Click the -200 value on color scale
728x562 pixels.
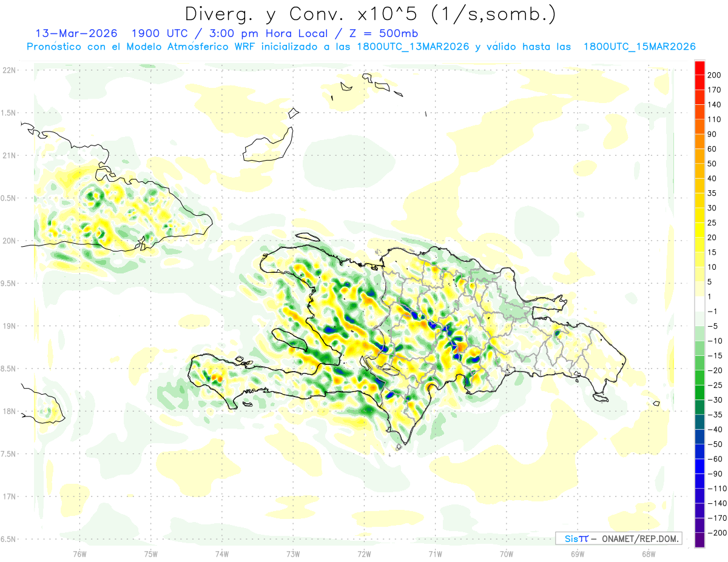718,533
